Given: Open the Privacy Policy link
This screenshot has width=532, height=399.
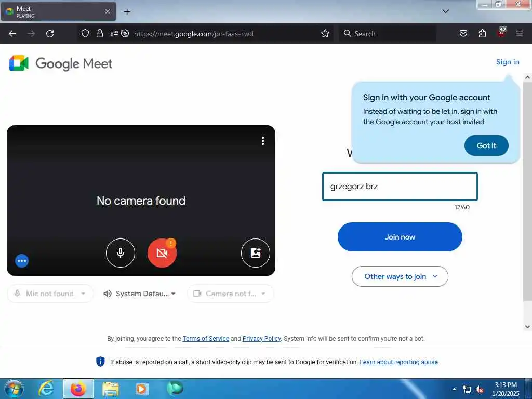Looking at the screenshot, I should [x=262, y=339].
